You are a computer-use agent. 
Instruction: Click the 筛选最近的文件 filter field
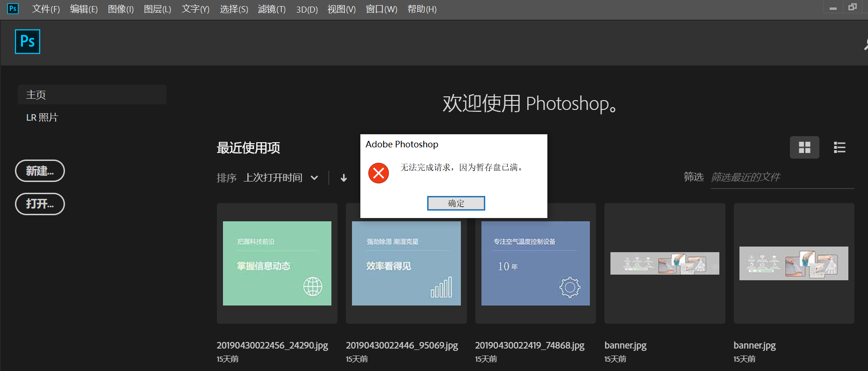[782, 177]
